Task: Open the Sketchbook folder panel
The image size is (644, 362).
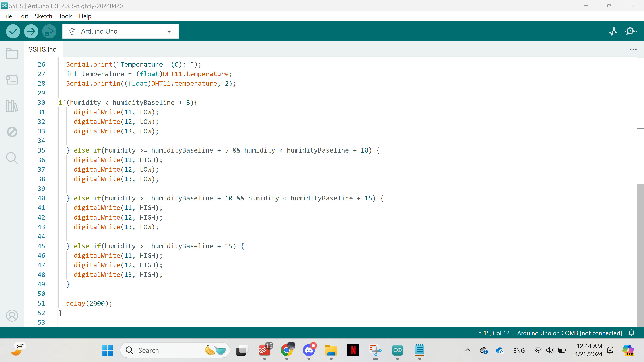Action: (x=12, y=53)
